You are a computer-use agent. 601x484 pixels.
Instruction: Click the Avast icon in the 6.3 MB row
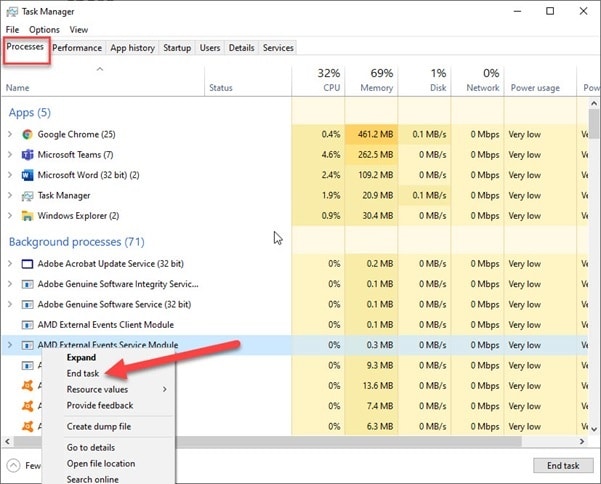[27, 427]
